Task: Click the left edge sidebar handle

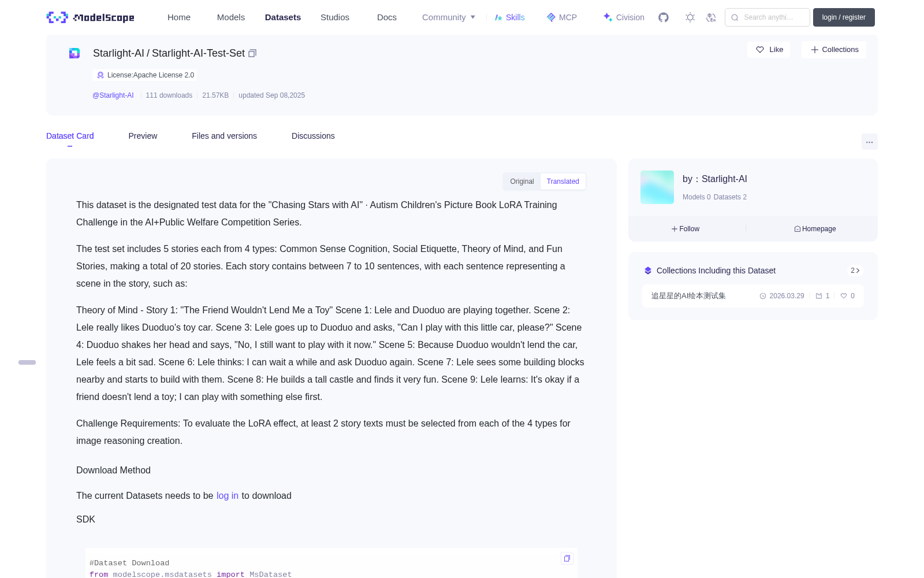Action: [27, 362]
